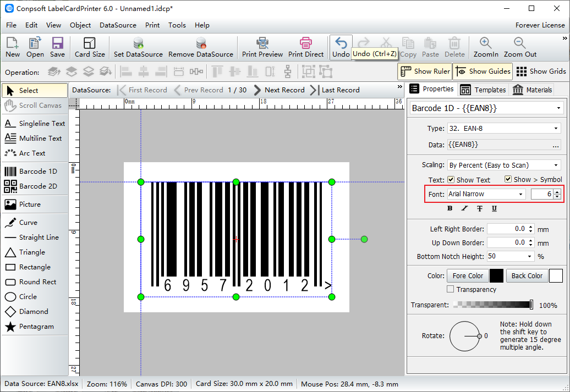Jump to Last Record
Viewport: 570px width, 392px height.
tap(335, 90)
